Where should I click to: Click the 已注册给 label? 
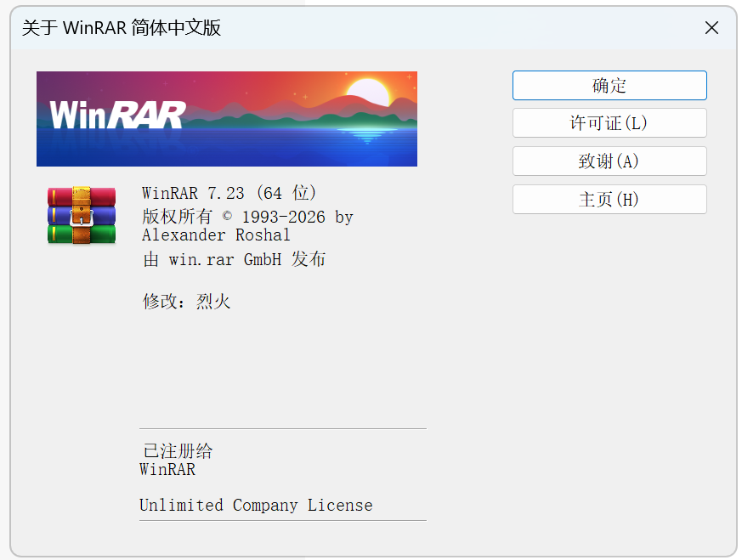(x=178, y=450)
